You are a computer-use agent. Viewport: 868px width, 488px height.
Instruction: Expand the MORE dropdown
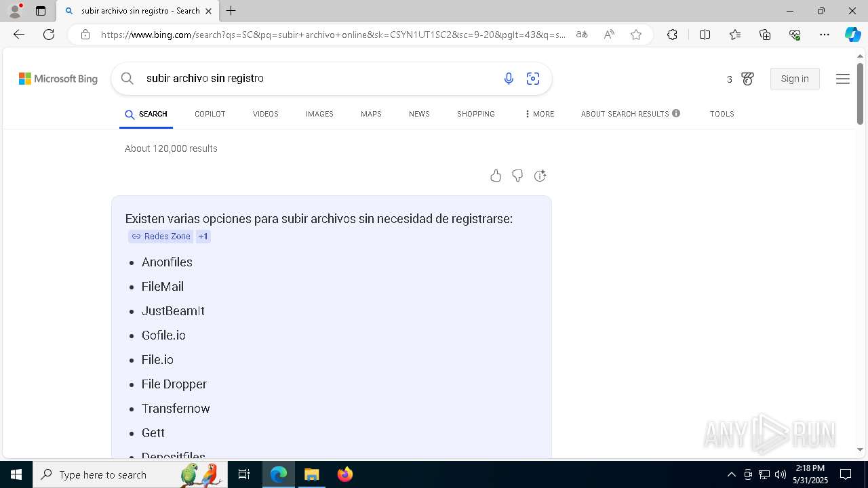[539, 114]
